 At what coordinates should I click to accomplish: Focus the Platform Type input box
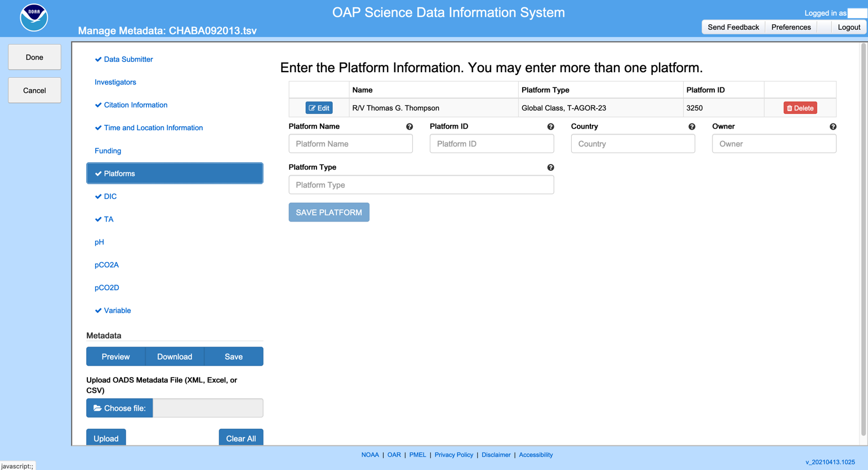click(x=421, y=185)
